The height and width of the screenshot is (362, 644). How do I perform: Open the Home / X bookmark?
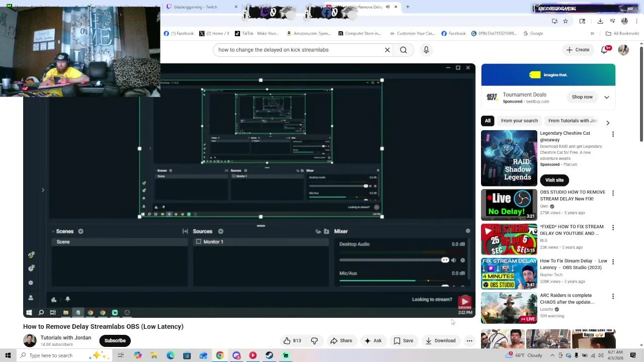pos(214,33)
